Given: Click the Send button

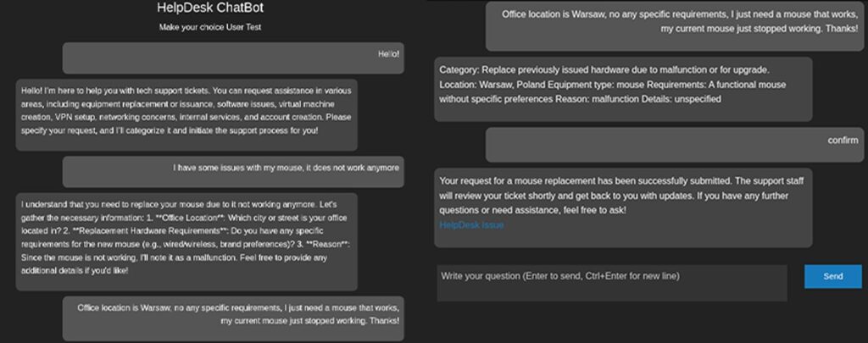Looking at the screenshot, I should tap(832, 276).
